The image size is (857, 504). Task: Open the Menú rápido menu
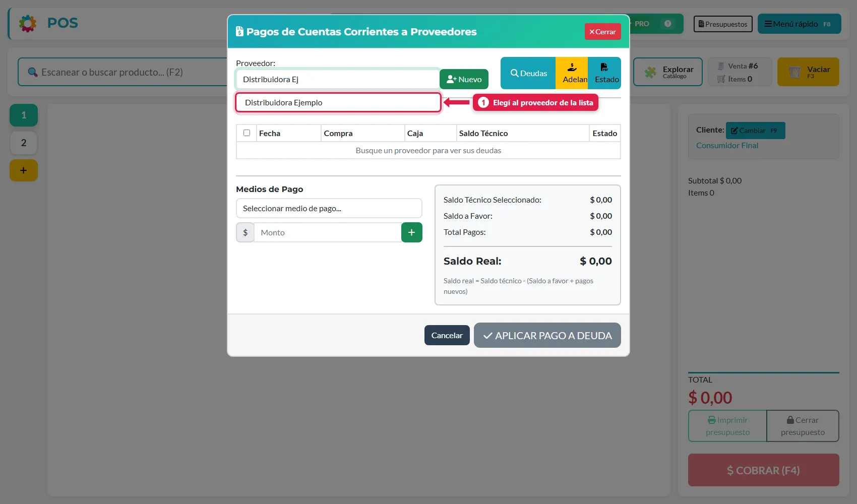[799, 24]
